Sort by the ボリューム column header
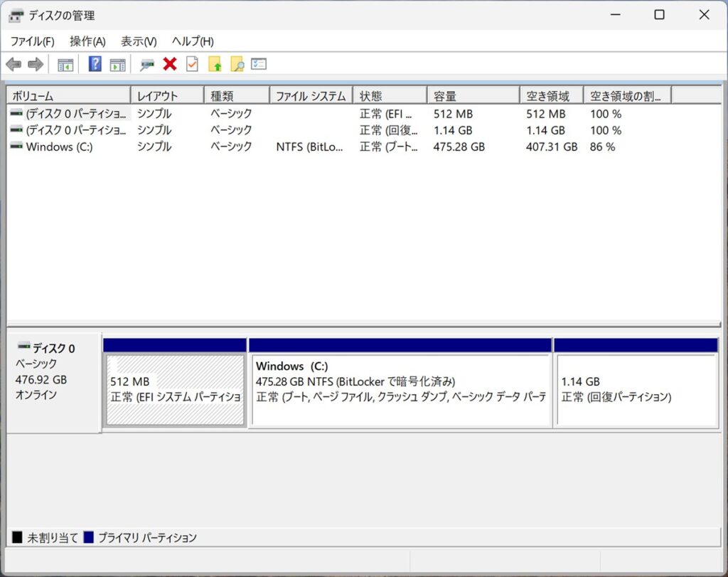The image size is (728, 577). pos(69,96)
